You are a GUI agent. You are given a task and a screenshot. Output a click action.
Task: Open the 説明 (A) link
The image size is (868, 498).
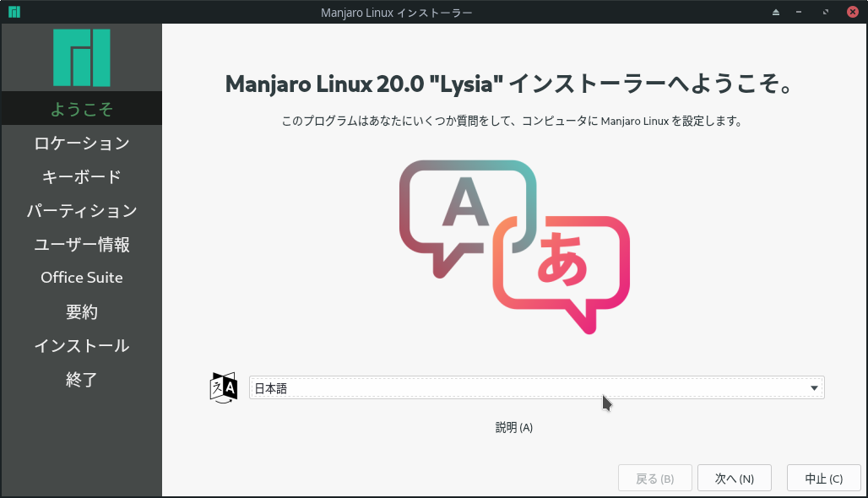coord(513,427)
